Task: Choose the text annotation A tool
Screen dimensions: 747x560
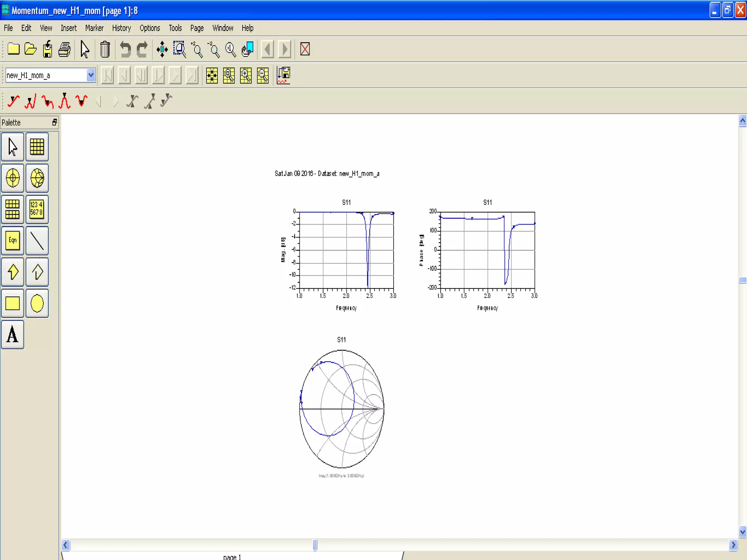Action: (13, 335)
